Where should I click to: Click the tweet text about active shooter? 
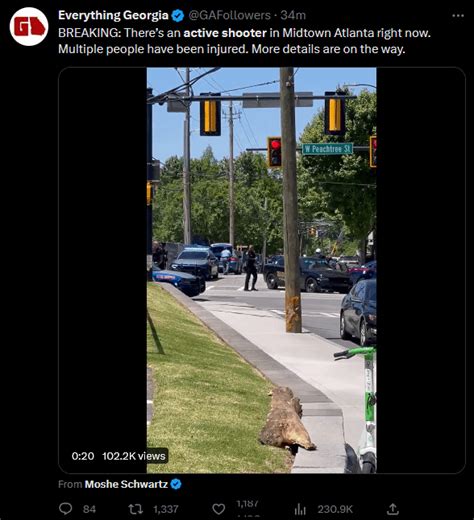[244, 41]
